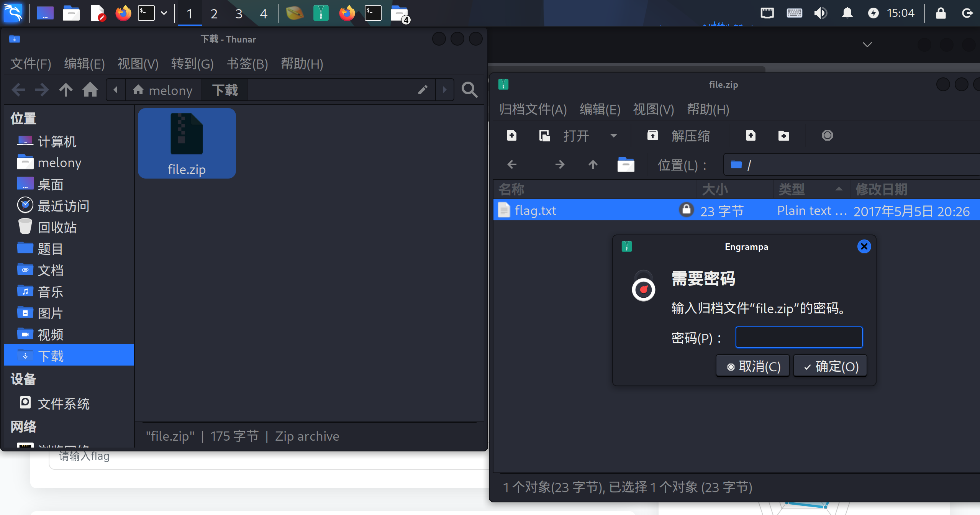Go to home folder icon in Thunar
This screenshot has height=515, width=980.
point(90,90)
